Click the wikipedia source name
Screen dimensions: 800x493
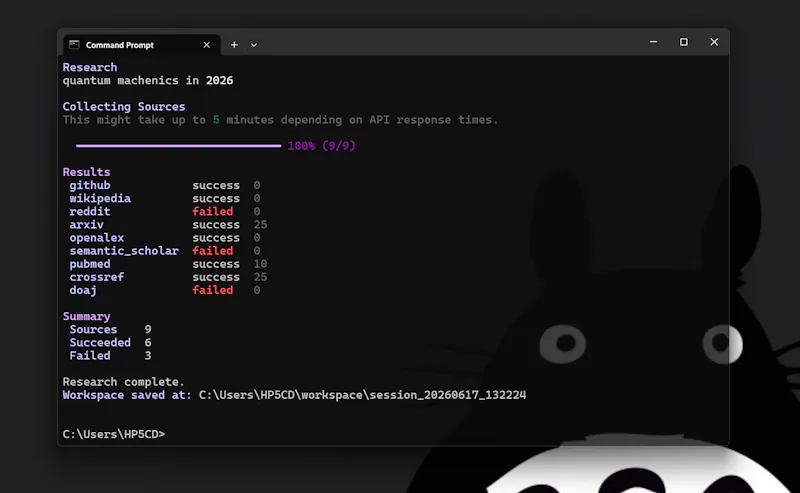(100, 199)
